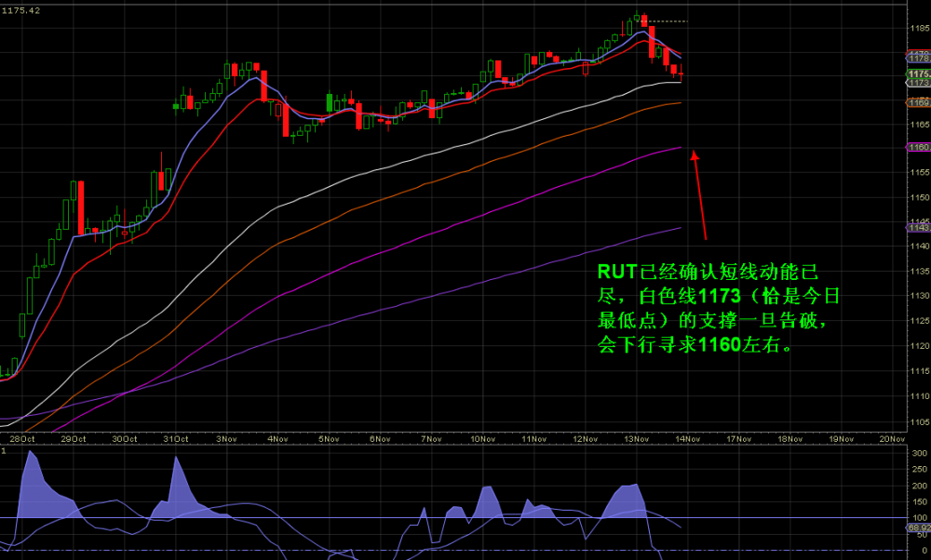The width and height of the screenshot is (931, 560).
Task: Click the green 1175 current price tag
Action: point(918,73)
